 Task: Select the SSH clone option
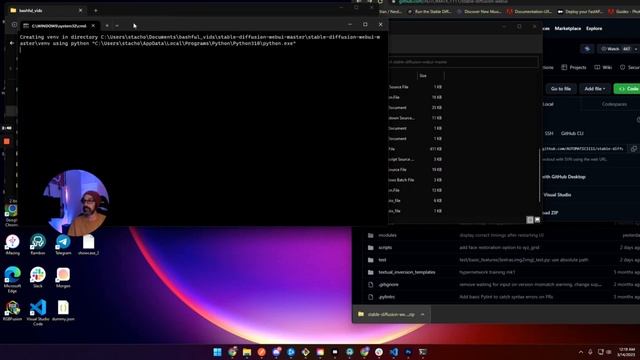pyautogui.click(x=549, y=133)
